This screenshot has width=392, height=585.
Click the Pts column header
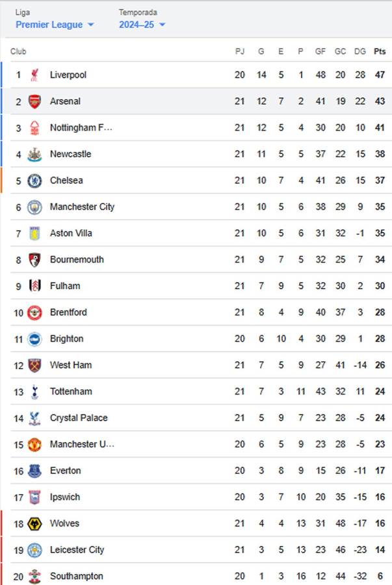378,51
